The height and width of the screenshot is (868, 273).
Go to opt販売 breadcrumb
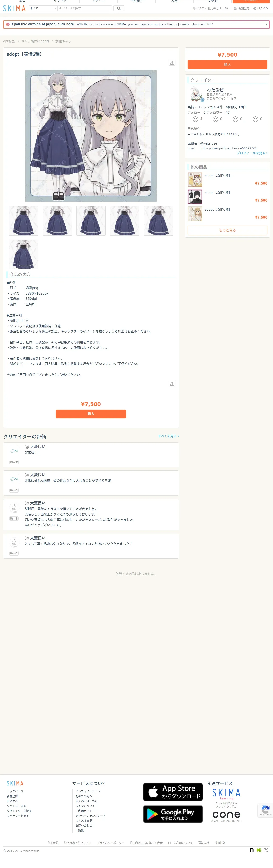pyautogui.click(x=9, y=41)
